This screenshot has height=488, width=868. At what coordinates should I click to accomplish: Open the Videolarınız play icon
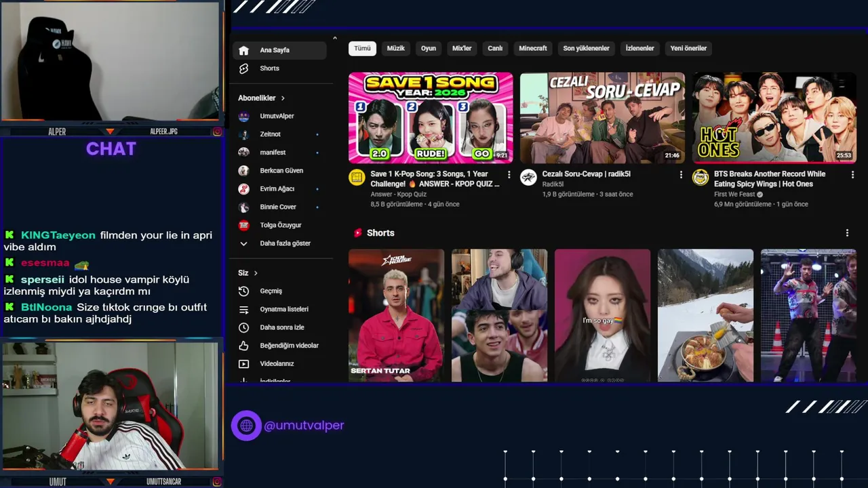click(244, 364)
